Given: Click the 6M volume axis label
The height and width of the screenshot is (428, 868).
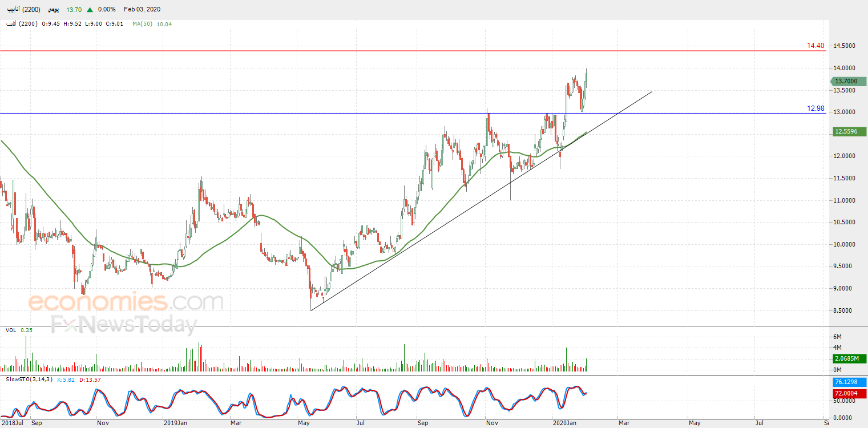Looking at the screenshot, I should pos(838,337).
